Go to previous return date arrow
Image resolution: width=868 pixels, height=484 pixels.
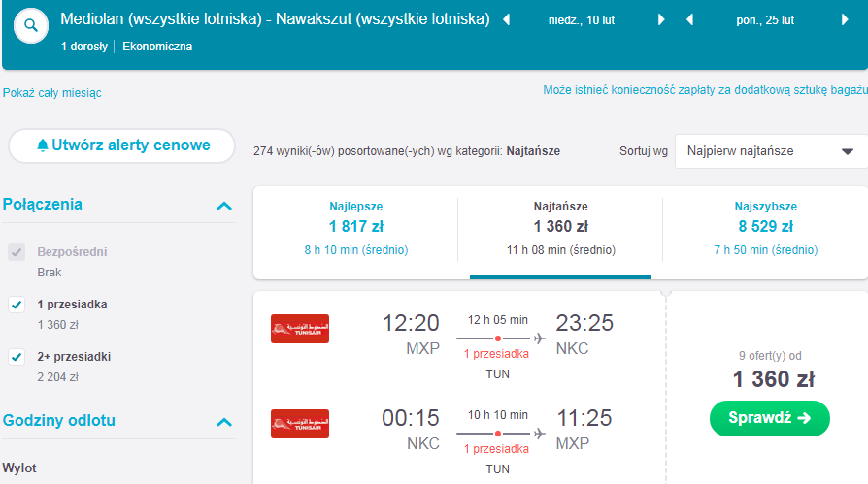689,20
